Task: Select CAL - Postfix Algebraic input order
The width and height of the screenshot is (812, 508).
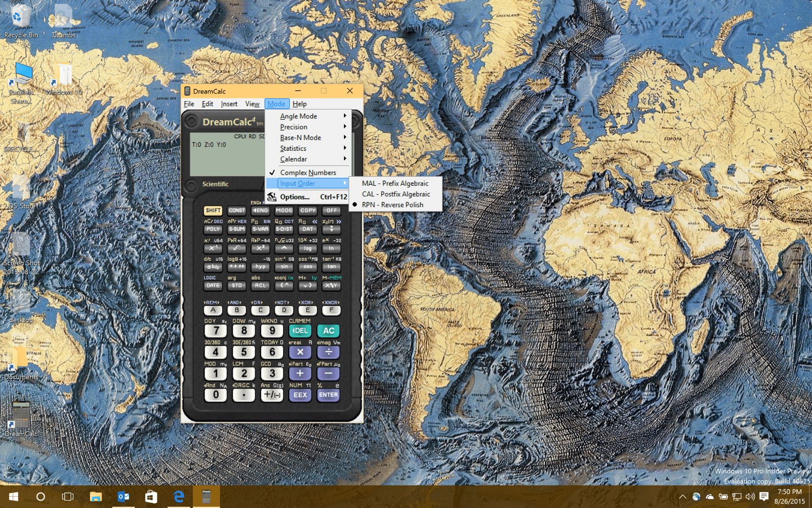Action: (x=395, y=194)
